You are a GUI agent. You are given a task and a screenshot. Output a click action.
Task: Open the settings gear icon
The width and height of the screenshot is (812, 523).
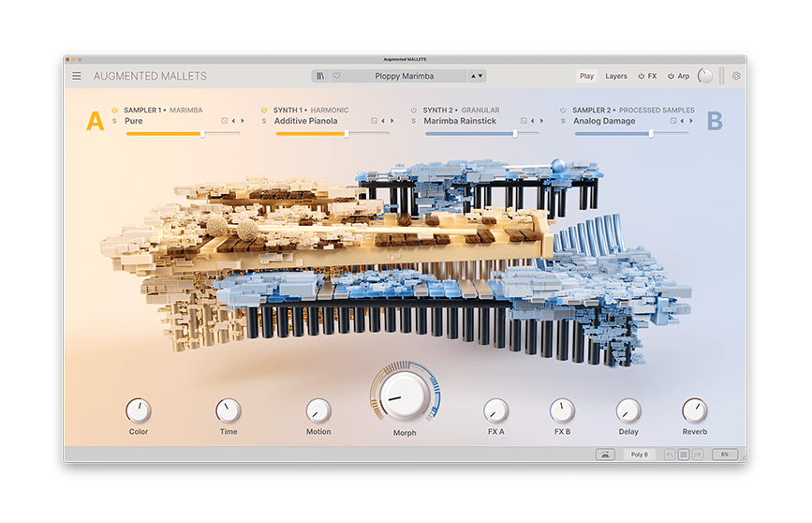[x=735, y=76]
